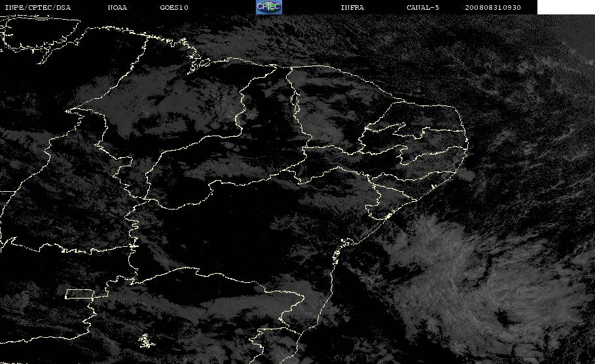Select the GOES10 satellite label
Viewport: 595px width, 364px height.
[x=174, y=8]
